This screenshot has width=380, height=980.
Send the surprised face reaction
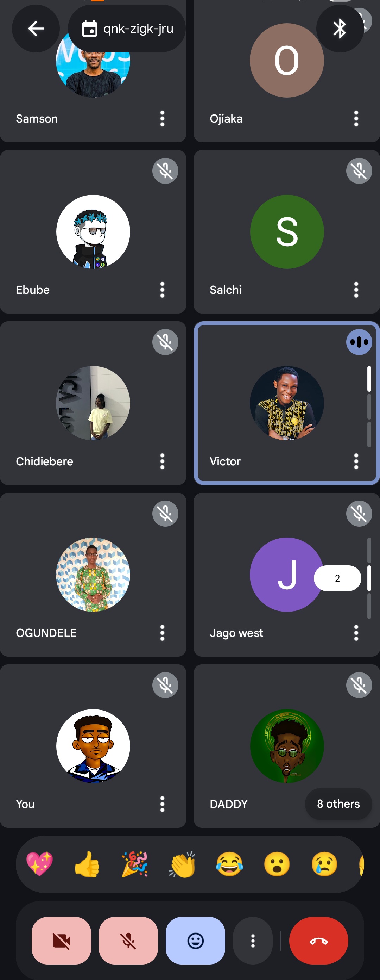point(277,864)
